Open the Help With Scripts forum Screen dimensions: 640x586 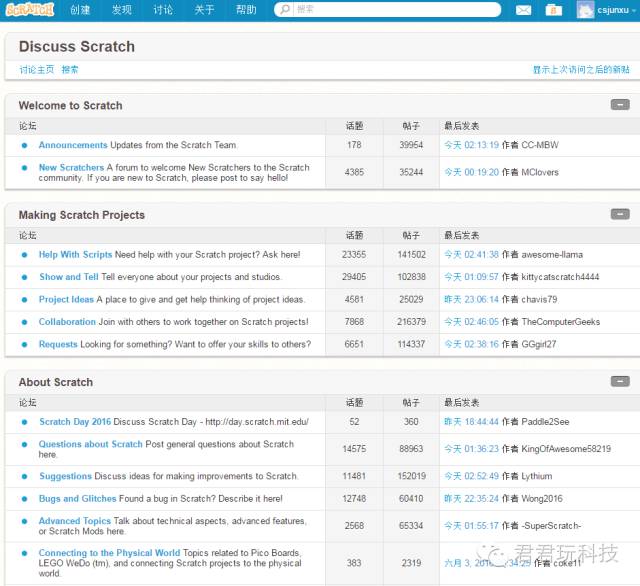coord(75,254)
